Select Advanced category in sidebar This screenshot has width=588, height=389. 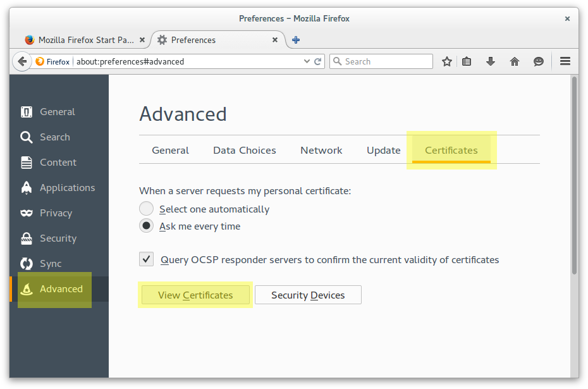point(59,289)
